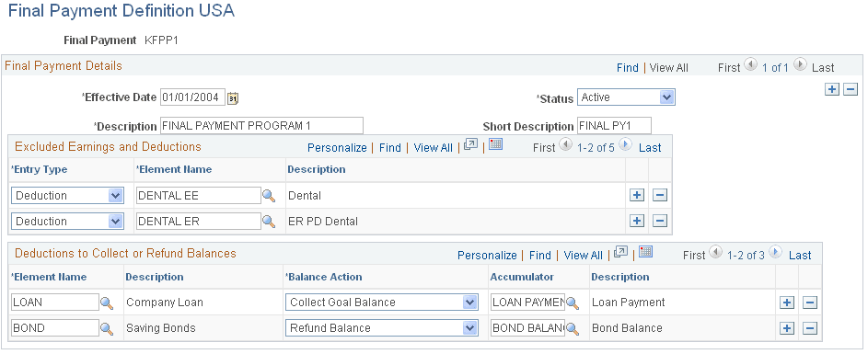The image size is (868, 354).
Task: Show next row in Final Payment Details
Action: pos(800,64)
